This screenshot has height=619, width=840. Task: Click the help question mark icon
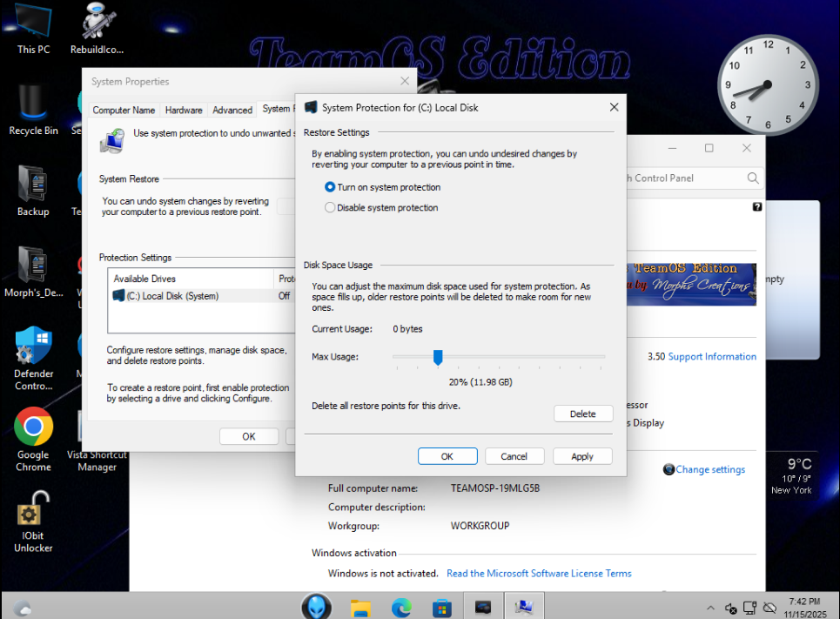coord(757,207)
